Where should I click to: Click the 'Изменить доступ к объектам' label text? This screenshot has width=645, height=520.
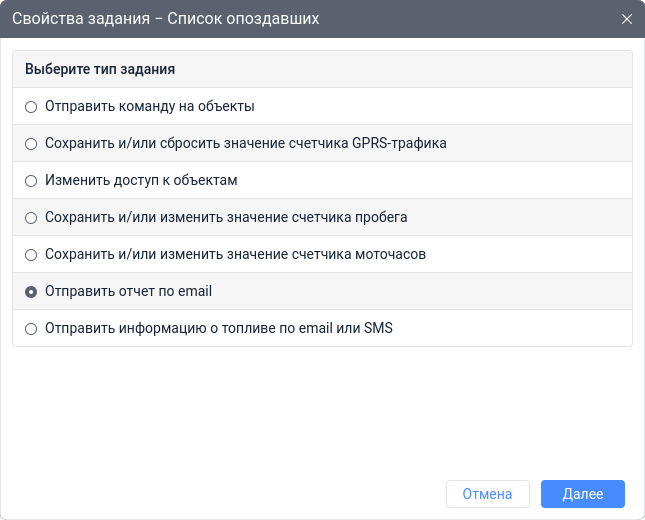click(x=140, y=181)
